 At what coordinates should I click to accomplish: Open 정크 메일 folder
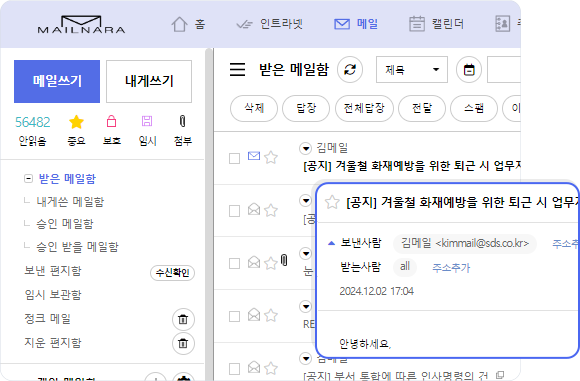[x=47, y=318]
